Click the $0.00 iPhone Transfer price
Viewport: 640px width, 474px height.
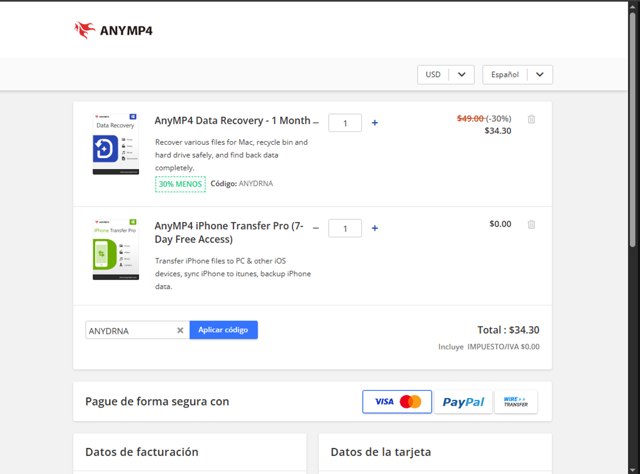tap(500, 224)
